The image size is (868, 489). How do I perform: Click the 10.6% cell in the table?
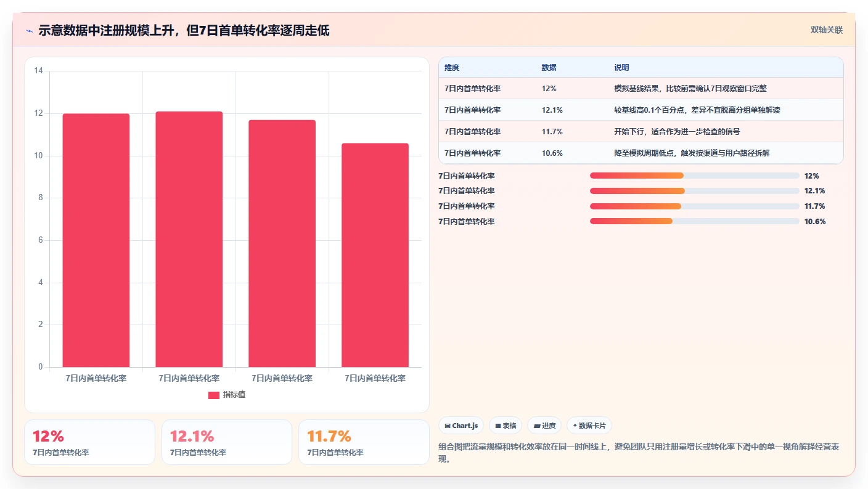point(552,153)
